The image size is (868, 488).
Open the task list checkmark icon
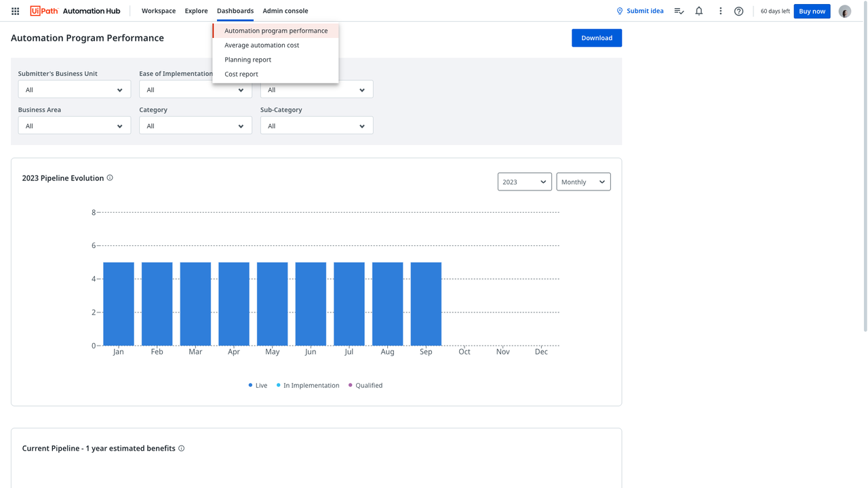679,11
